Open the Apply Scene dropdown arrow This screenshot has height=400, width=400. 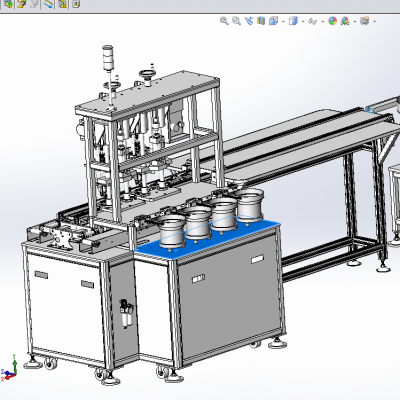coord(355,22)
